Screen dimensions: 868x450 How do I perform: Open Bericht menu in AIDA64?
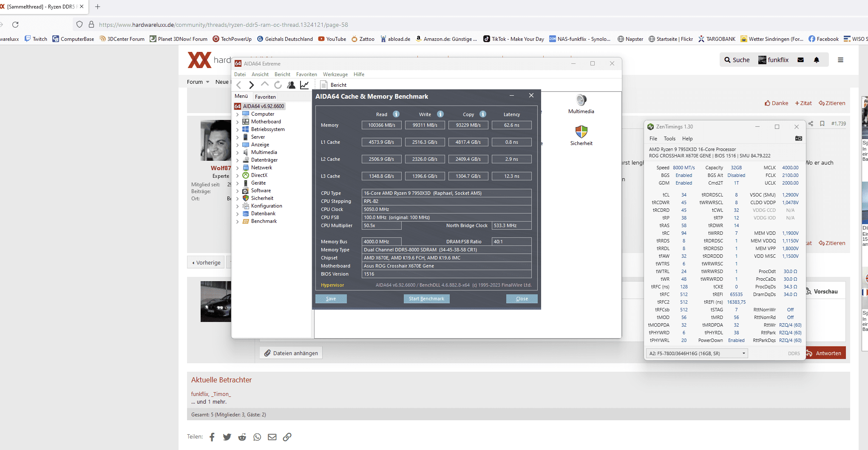[x=282, y=74]
